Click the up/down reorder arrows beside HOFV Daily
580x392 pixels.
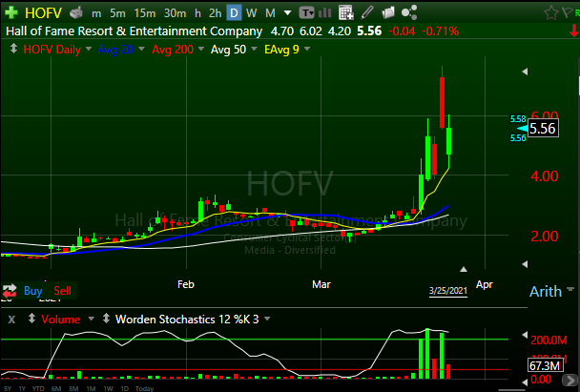point(13,49)
